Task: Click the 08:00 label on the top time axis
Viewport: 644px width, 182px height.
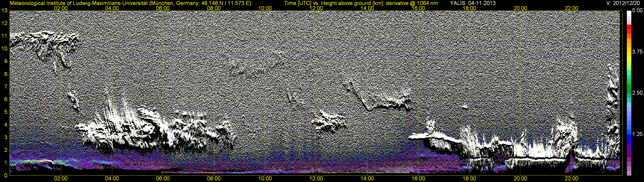Action: click(x=214, y=8)
